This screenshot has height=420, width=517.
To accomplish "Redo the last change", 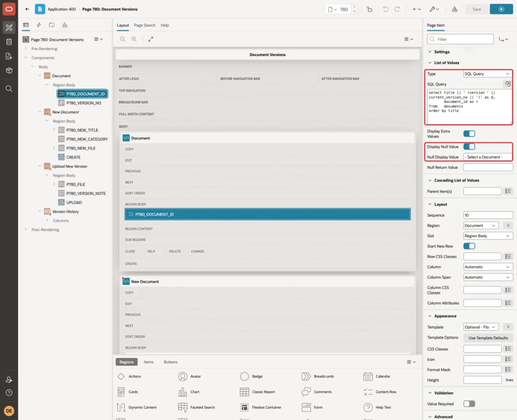I will click(397, 9).
